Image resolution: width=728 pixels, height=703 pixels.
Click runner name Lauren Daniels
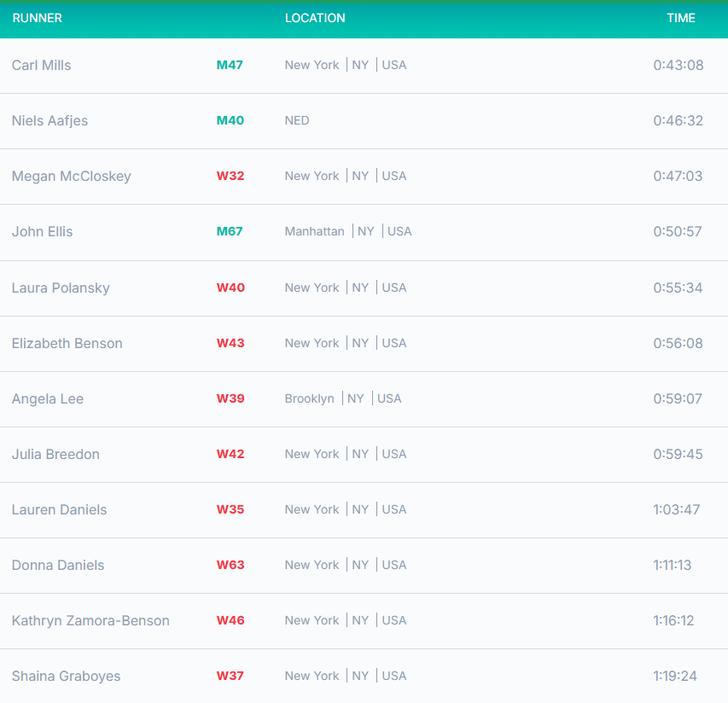click(60, 509)
